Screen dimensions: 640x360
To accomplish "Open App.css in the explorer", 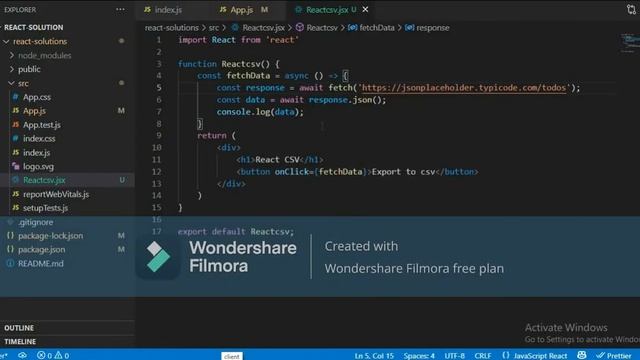I will [37, 97].
